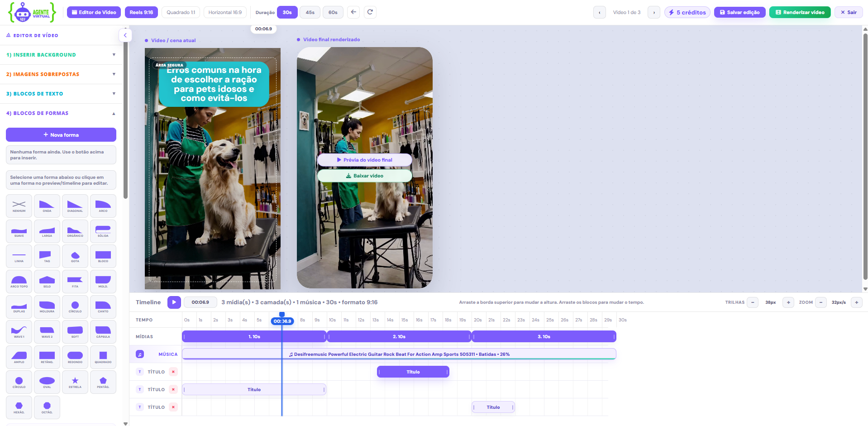Screen dimensions: 868x426
Task: Select the WAVE 1 shape
Action: click(x=19, y=332)
